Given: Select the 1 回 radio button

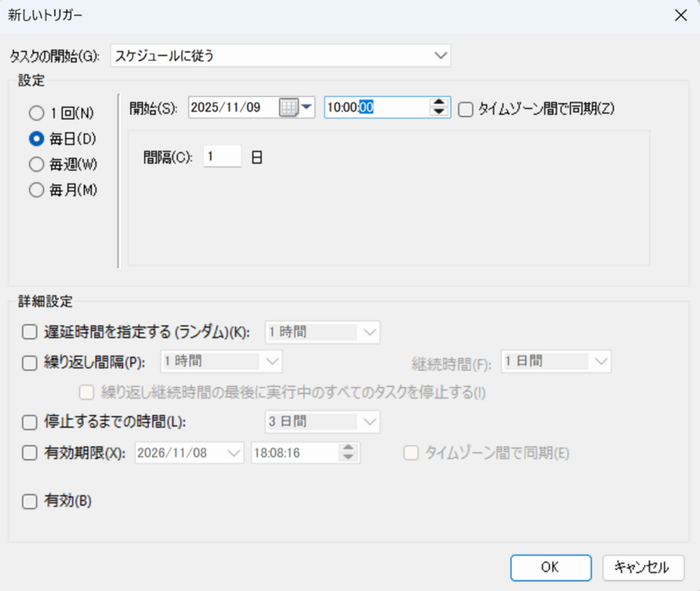Looking at the screenshot, I should [36, 112].
